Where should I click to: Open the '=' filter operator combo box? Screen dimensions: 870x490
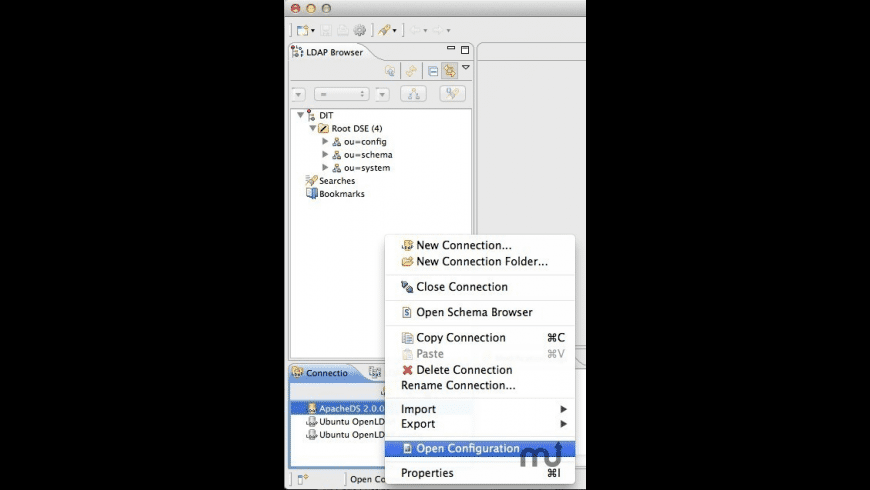[x=341, y=94]
